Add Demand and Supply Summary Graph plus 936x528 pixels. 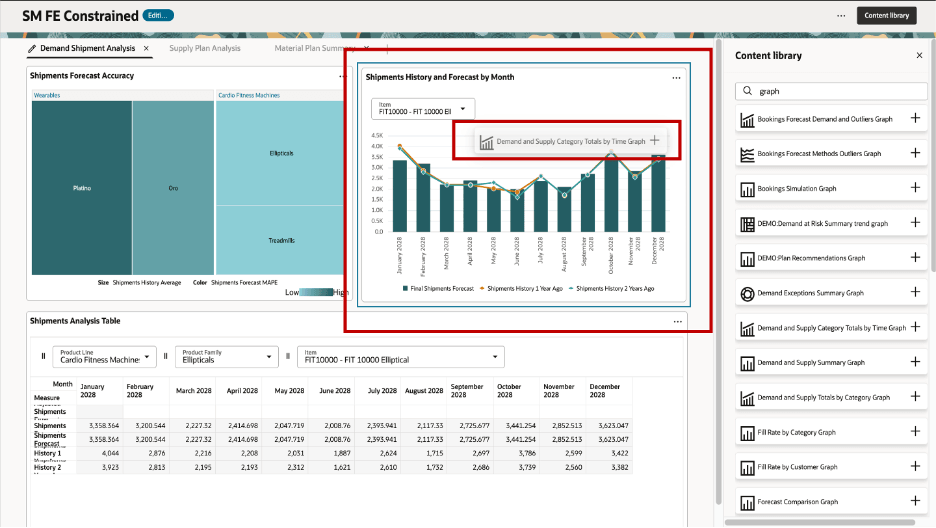[915, 362]
